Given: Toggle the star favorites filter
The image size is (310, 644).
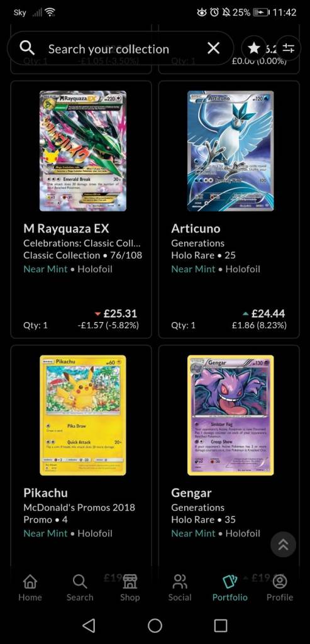Looking at the screenshot, I should (254, 48).
